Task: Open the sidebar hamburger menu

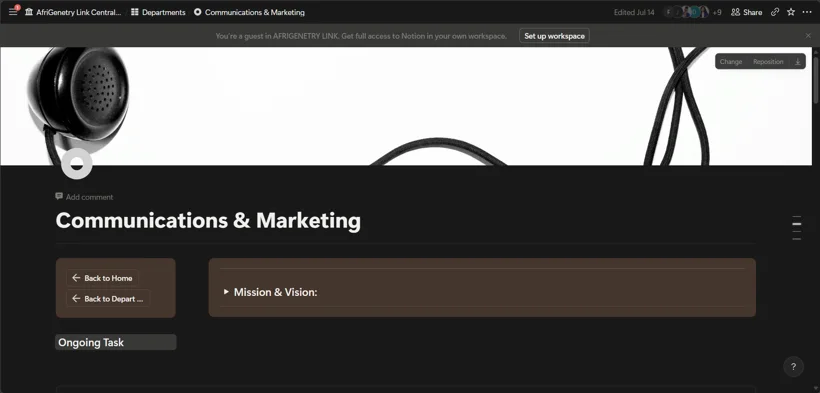Action: 13,12
